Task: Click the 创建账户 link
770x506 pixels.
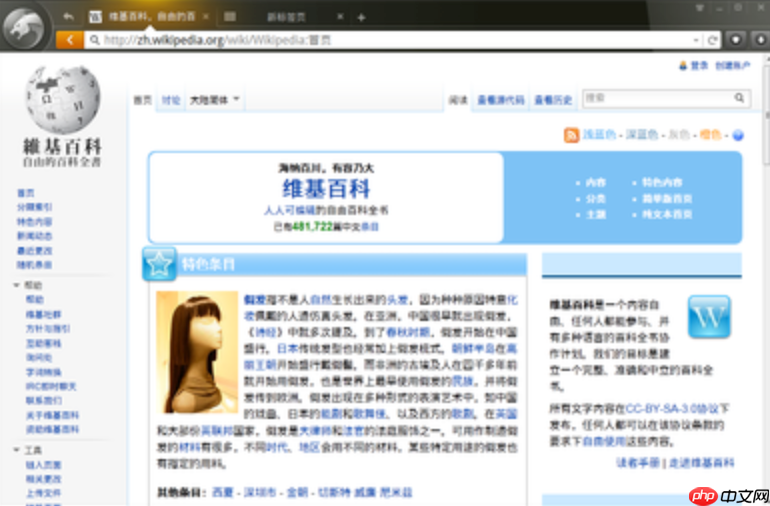Action: [x=732, y=65]
